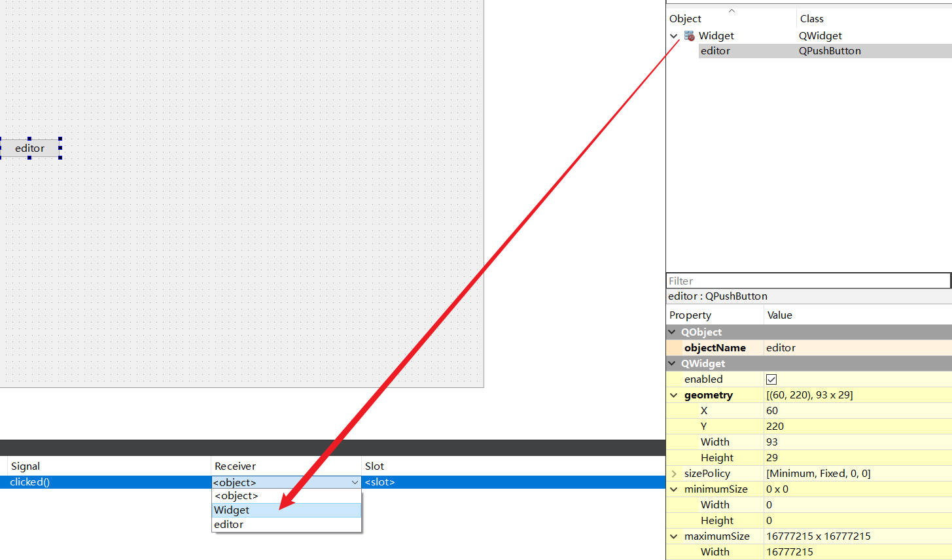Image resolution: width=952 pixels, height=560 pixels.
Task: Collapse the Widget tree node
Action: [x=674, y=36]
